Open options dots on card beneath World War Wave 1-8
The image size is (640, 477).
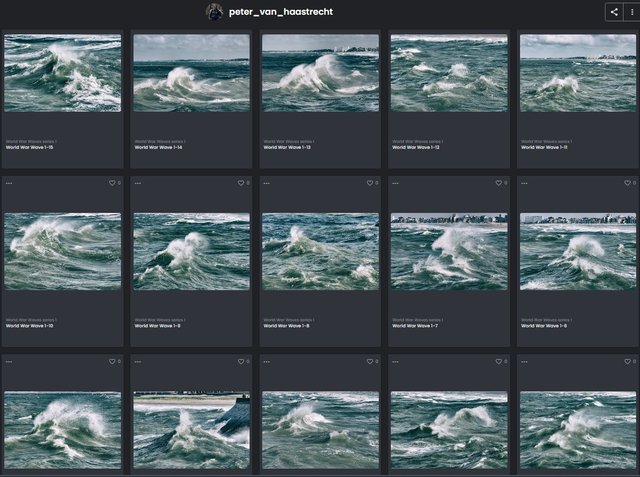267,362
